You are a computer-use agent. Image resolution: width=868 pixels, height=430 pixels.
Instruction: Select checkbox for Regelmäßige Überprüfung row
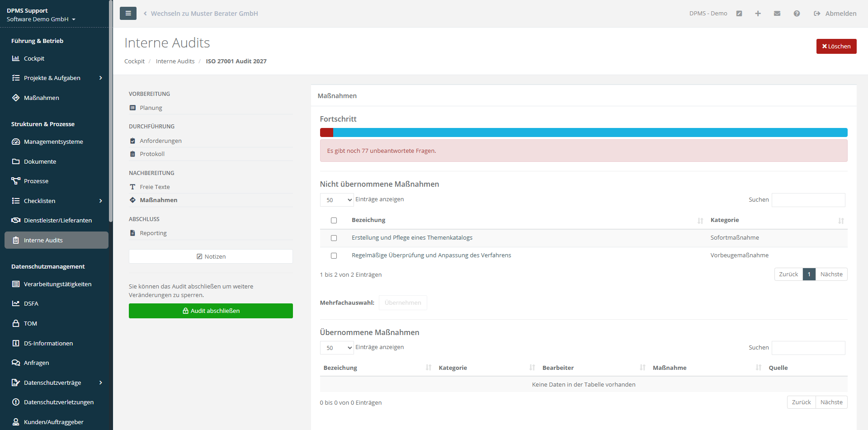click(x=334, y=255)
